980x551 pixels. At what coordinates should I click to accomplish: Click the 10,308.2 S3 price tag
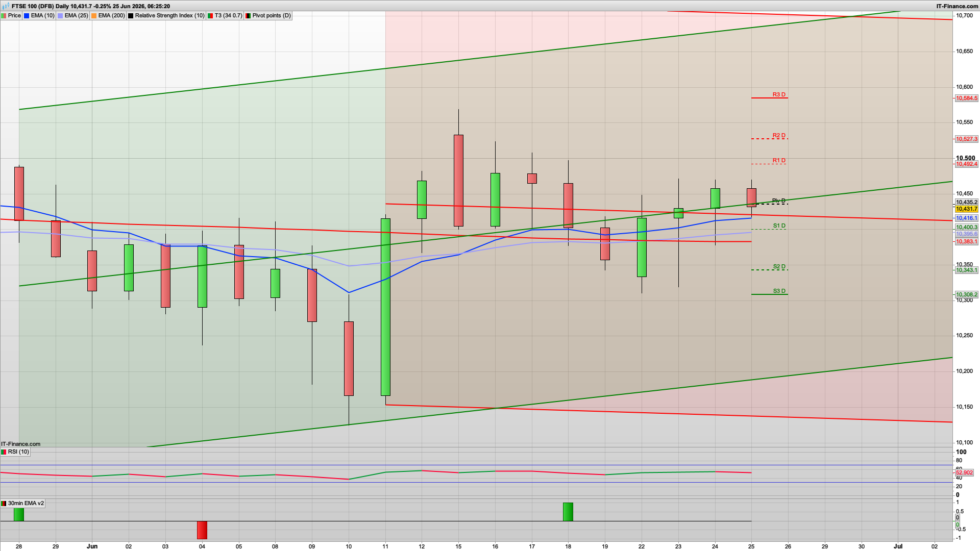967,294
